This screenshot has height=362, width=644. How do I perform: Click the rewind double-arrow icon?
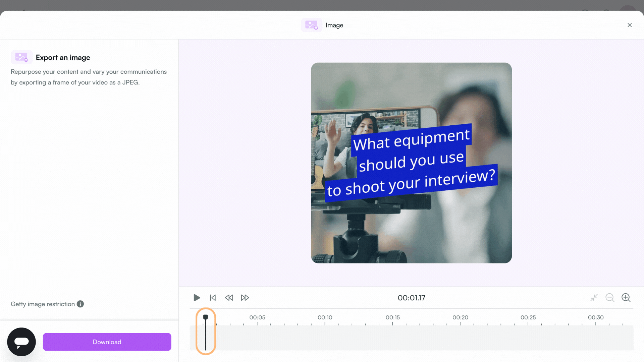229,298
